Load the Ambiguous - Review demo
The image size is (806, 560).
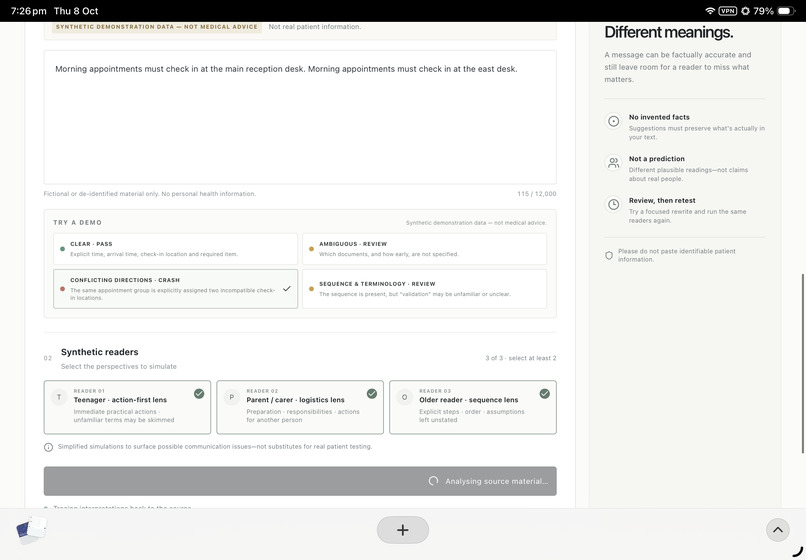click(x=424, y=249)
